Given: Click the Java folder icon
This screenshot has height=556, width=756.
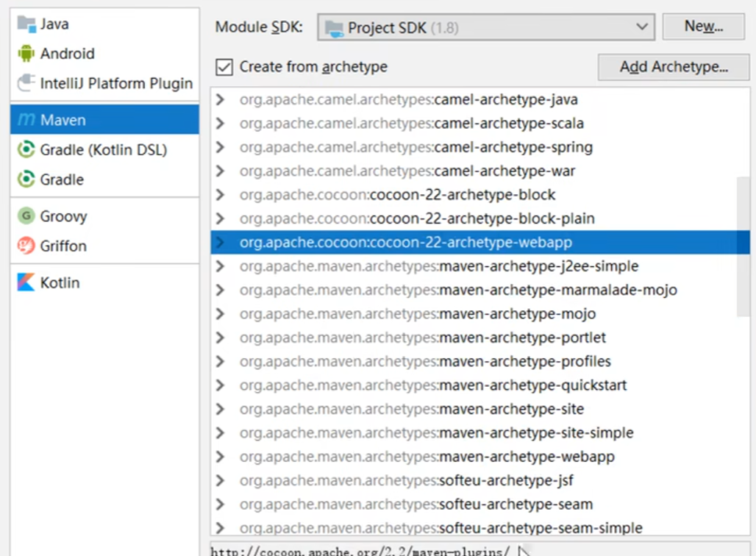Looking at the screenshot, I should coord(26,24).
